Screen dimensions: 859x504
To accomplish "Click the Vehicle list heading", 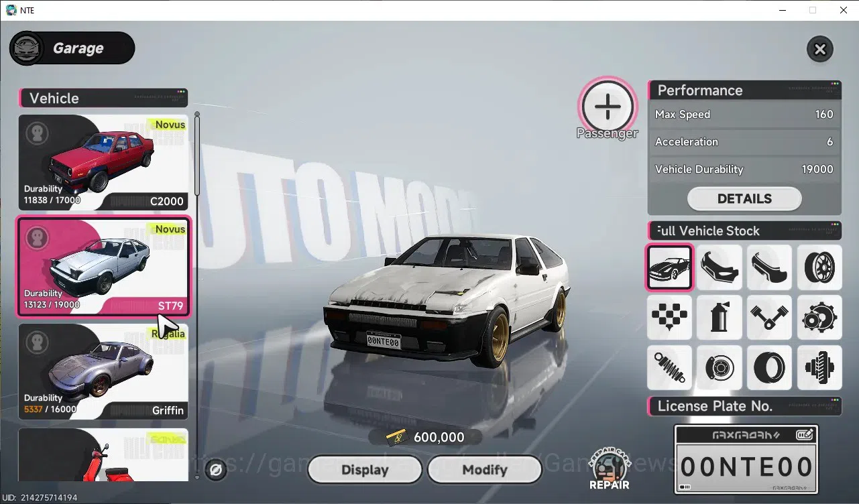I will [54, 99].
